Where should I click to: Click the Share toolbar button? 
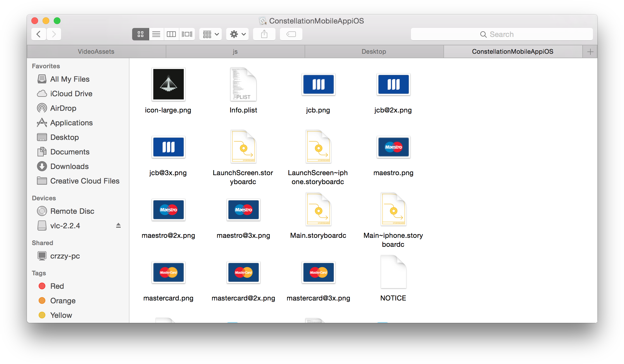pos(264,34)
